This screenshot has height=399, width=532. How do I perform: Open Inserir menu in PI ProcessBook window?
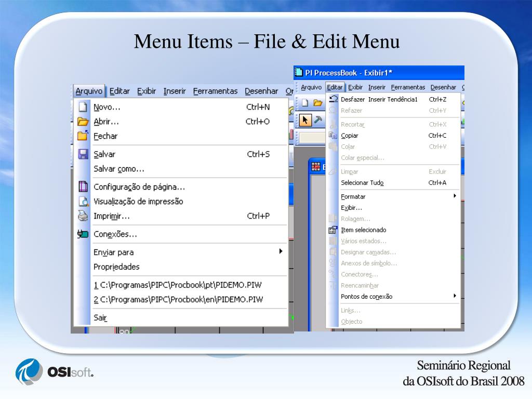pyautogui.click(x=377, y=87)
